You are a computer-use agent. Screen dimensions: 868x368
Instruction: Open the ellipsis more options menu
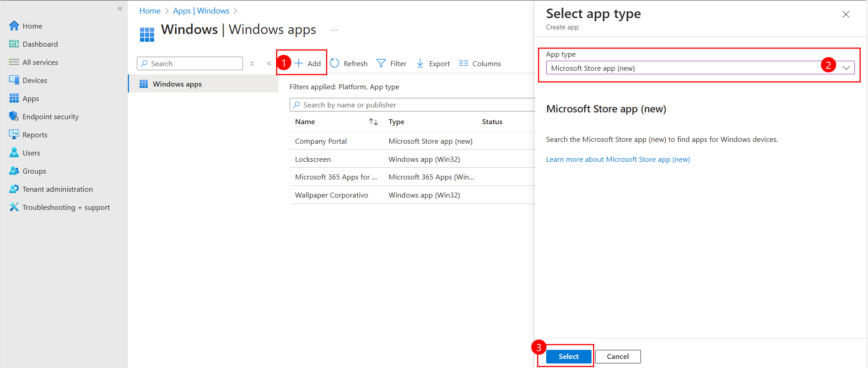[334, 30]
